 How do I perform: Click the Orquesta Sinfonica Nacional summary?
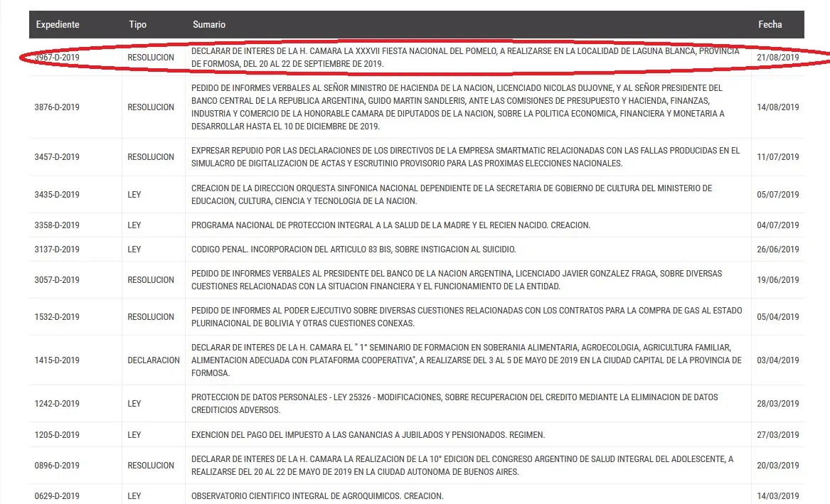(452, 194)
